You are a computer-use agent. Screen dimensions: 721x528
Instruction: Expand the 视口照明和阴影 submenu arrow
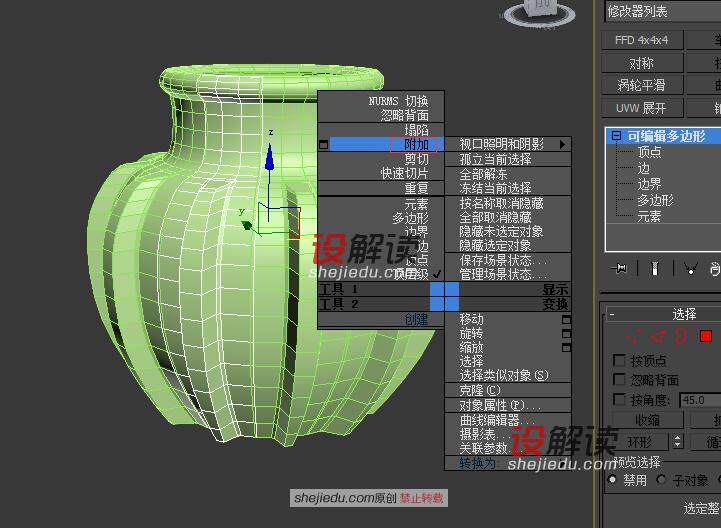[x=562, y=144]
